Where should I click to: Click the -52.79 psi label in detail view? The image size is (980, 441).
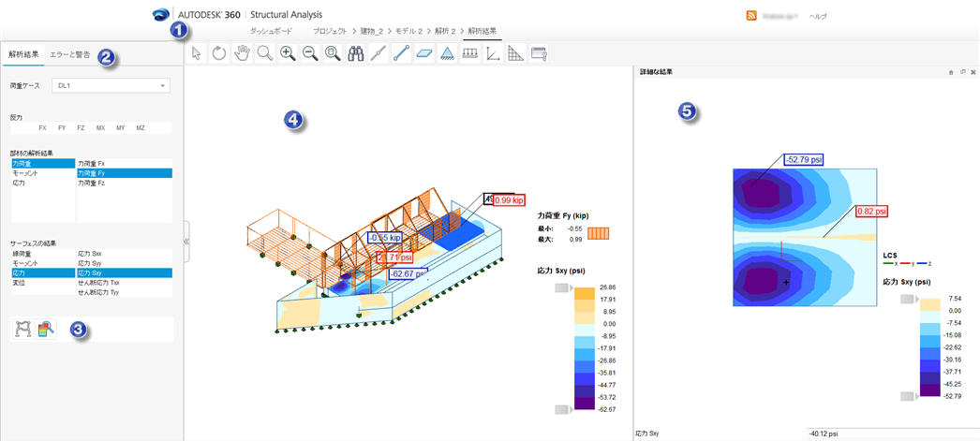[803, 159]
